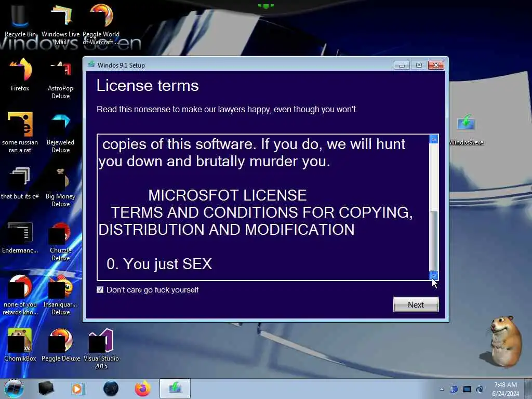The width and height of the screenshot is (532, 399).
Task: Select Peggle Deluxe desktop icon
Action: [x=60, y=344]
